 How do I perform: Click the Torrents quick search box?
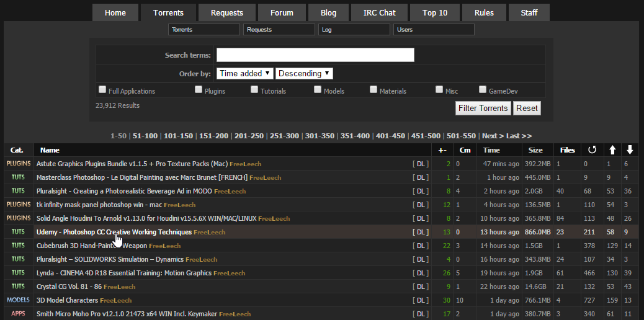(x=203, y=30)
